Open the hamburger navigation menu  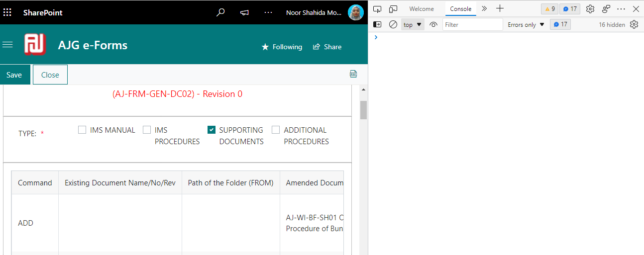7,45
